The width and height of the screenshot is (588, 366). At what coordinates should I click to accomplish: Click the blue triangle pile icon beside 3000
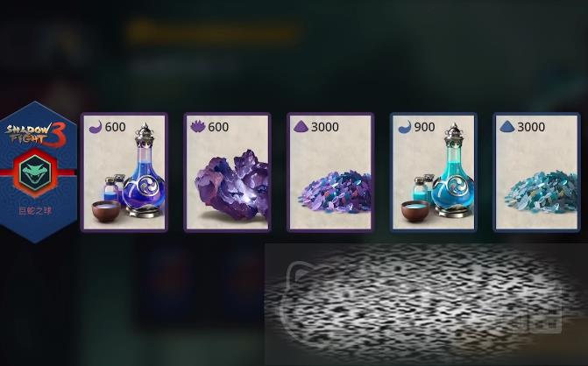(x=507, y=127)
